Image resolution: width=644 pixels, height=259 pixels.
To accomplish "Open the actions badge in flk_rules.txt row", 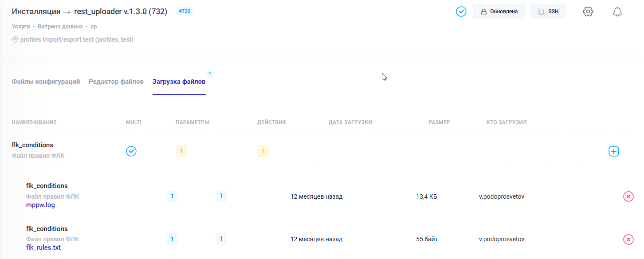I will pyautogui.click(x=221, y=239).
